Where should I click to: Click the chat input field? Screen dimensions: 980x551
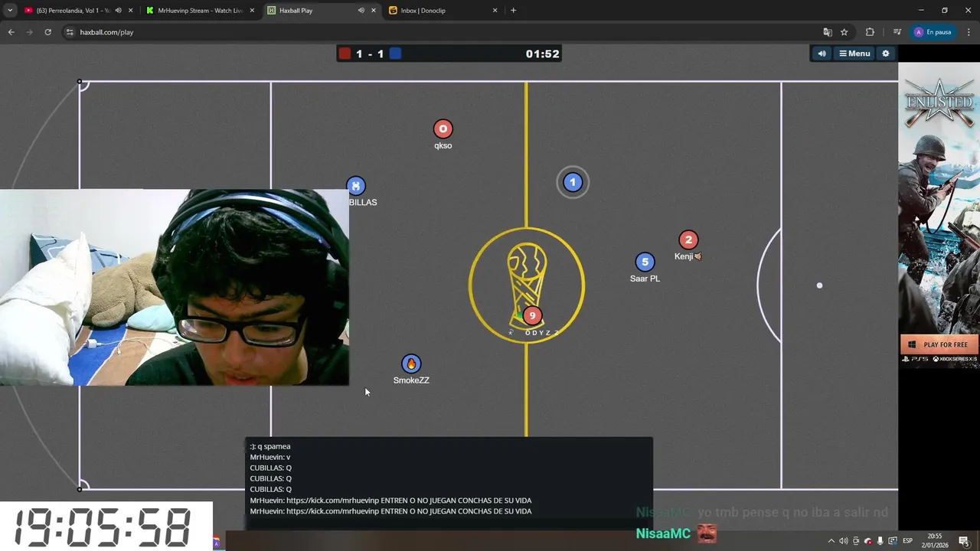coord(449,523)
